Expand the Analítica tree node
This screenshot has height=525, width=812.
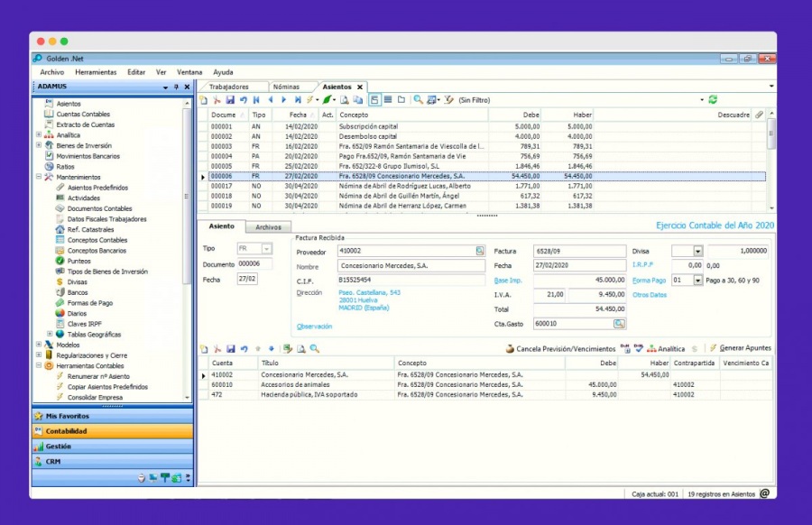click(x=39, y=134)
